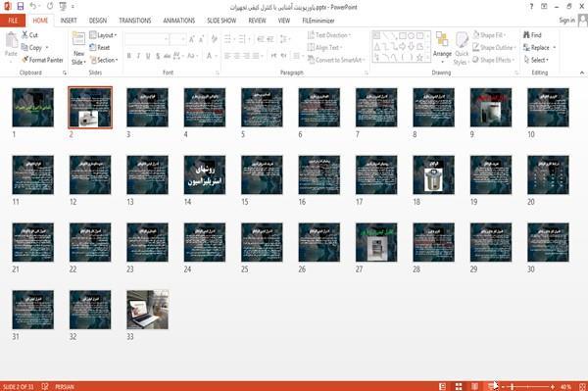This screenshot has width=588, height=391.
Task: Open the VIEW tab
Action: click(x=284, y=21)
